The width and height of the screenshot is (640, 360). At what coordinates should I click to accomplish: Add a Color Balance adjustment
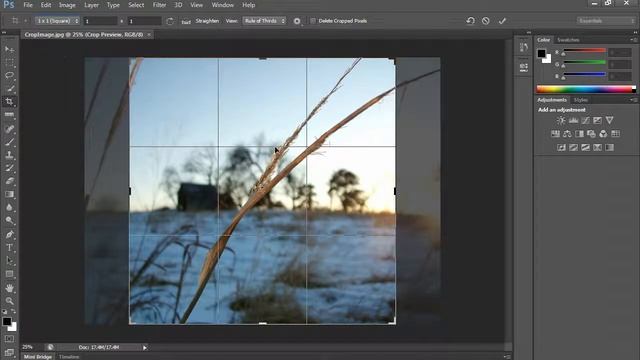pos(567,134)
